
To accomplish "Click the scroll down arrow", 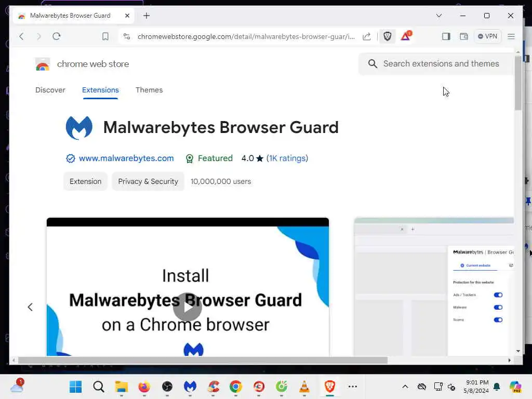I will (518, 351).
